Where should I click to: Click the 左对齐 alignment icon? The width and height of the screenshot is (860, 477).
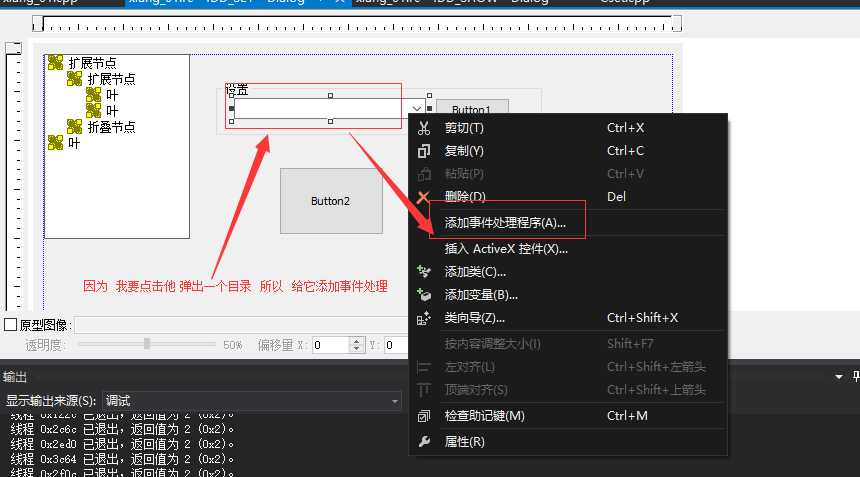423,367
